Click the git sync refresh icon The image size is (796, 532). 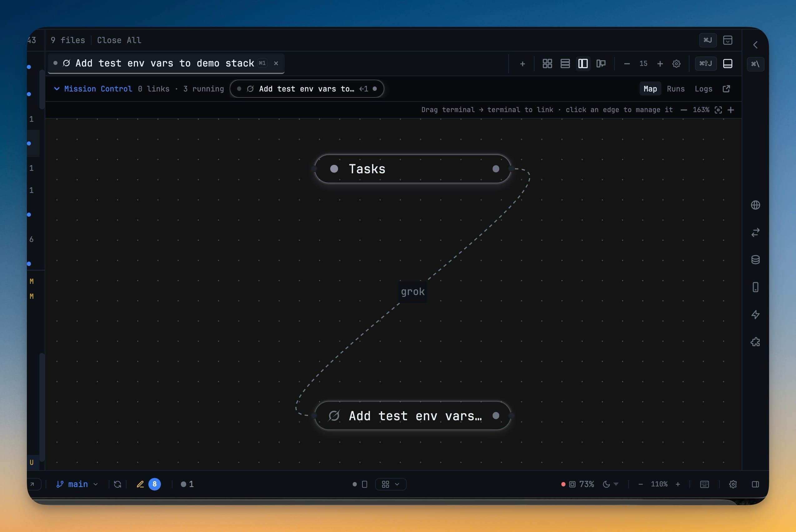[x=117, y=484]
